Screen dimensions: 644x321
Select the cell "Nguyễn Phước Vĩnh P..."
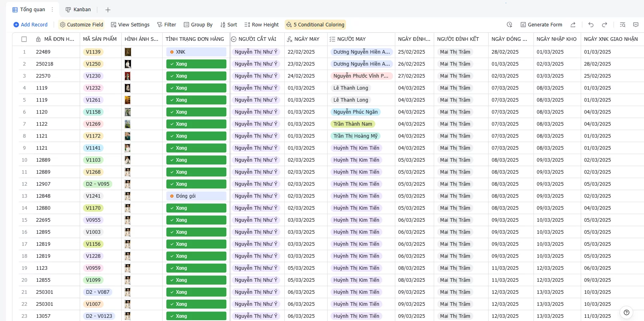tap(361, 76)
